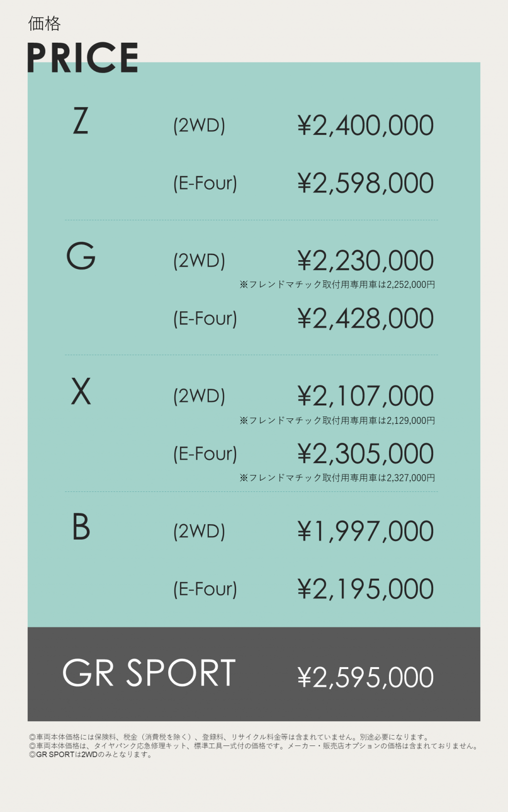Click the B grade letter

tap(81, 527)
